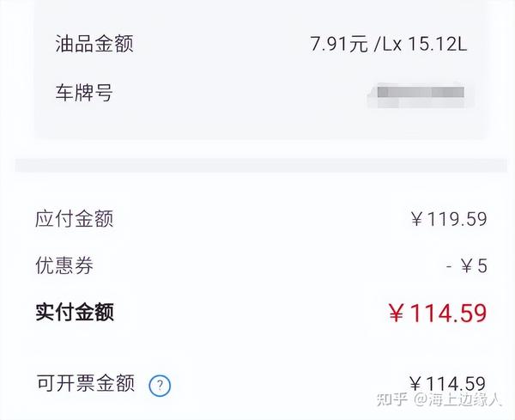Click the red yen symbol in paid amount
The image size is (515, 420).
[x=396, y=313]
